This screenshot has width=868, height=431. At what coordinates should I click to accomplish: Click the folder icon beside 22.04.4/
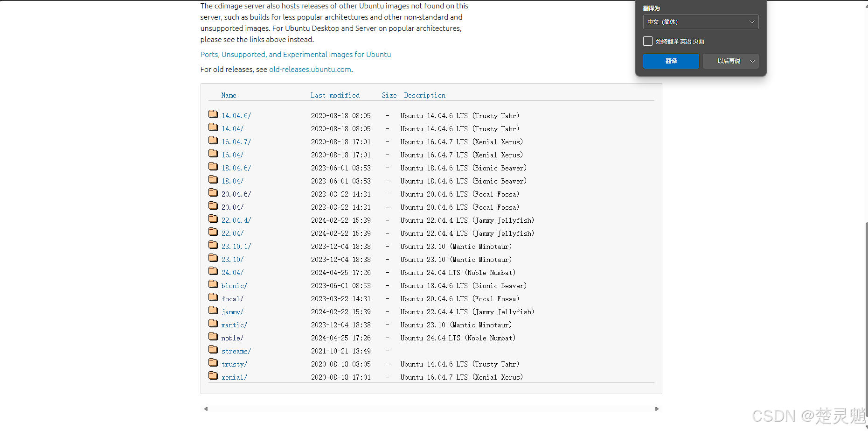(213, 219)
